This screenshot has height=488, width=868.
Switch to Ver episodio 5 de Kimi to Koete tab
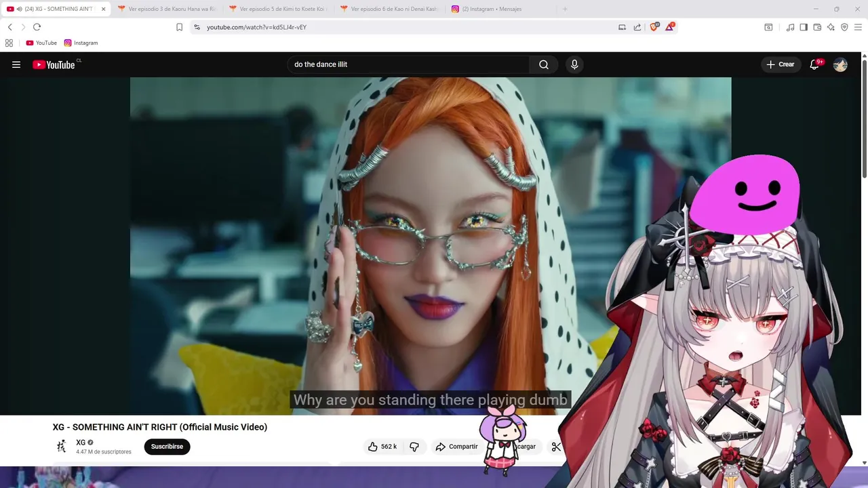tap(278, 9)
